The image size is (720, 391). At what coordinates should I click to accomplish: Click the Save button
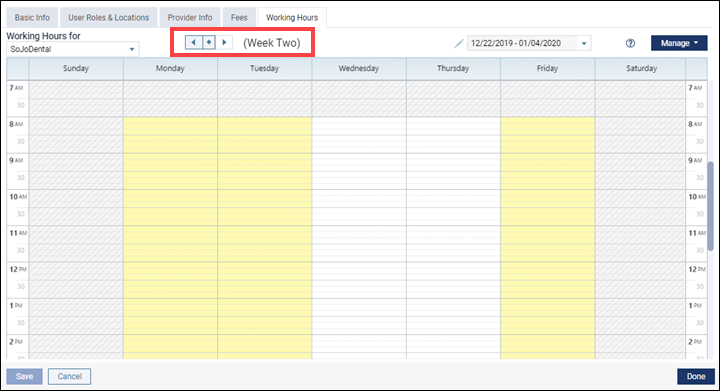24,376
